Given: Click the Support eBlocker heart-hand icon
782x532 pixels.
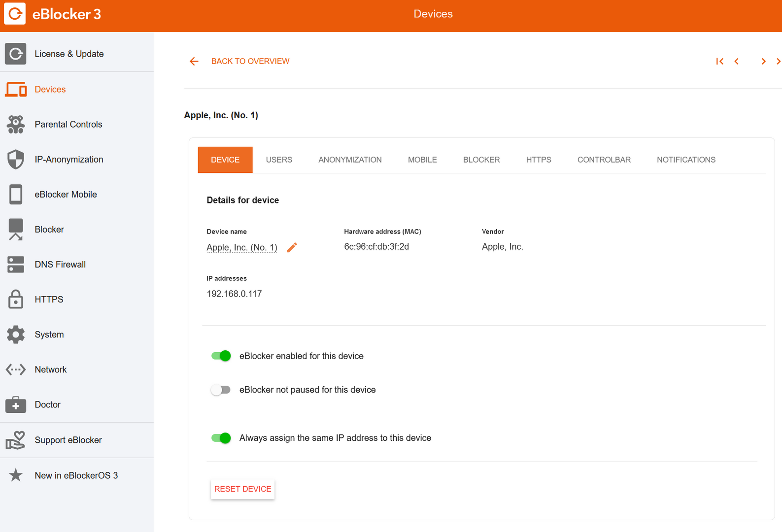Looking at the screenshot, I should (16, 440).
